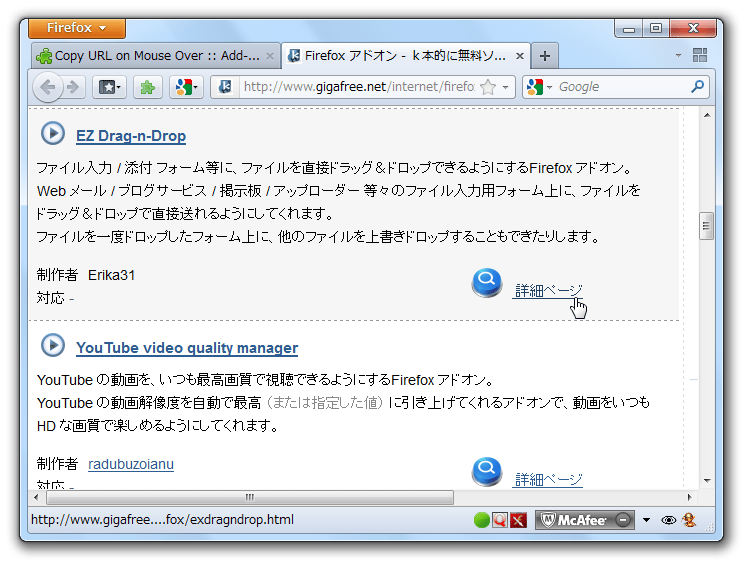Go forward with the forward arrow button
This screenshot has height=563, width=747.
(x=73, y=87)
